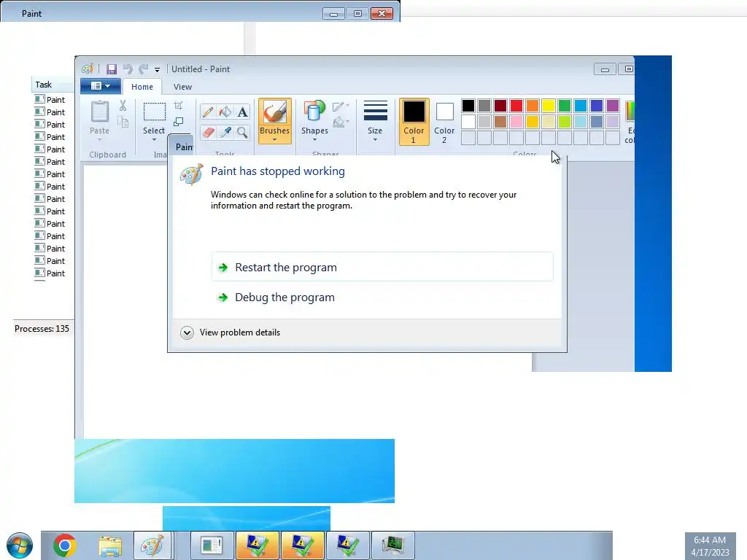Click the Edit colors rainbow icon
The image size is (747, 560).
(x=630, y=112)
